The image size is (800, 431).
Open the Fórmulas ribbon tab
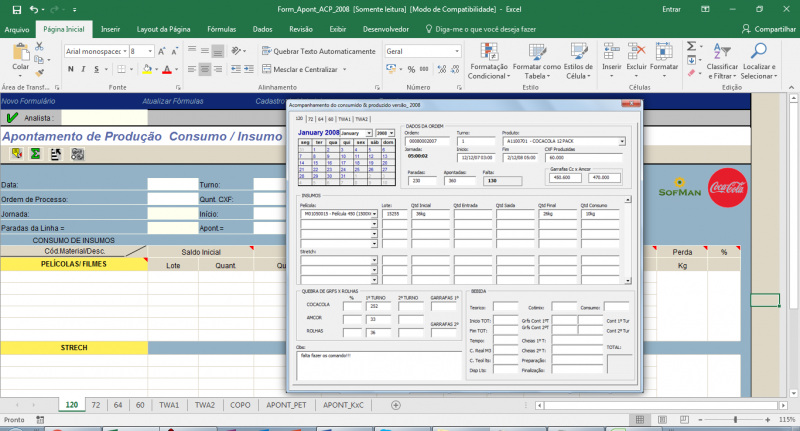pos(221,30)
